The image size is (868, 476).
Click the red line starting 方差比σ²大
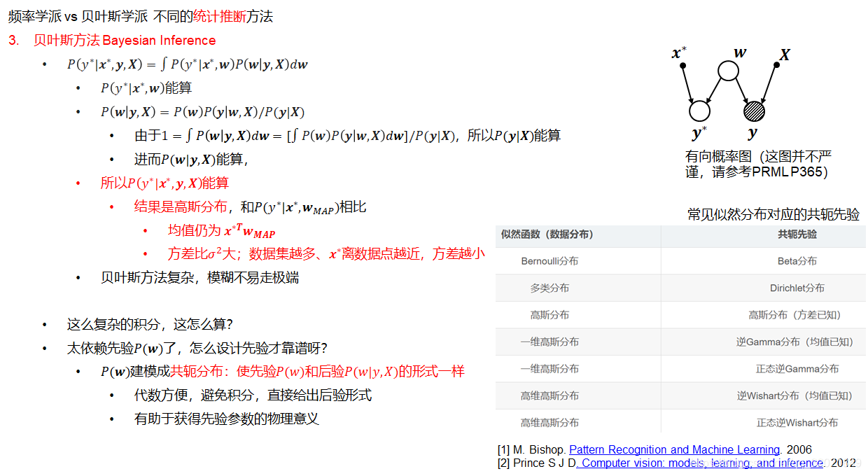[x=326, y=254]
